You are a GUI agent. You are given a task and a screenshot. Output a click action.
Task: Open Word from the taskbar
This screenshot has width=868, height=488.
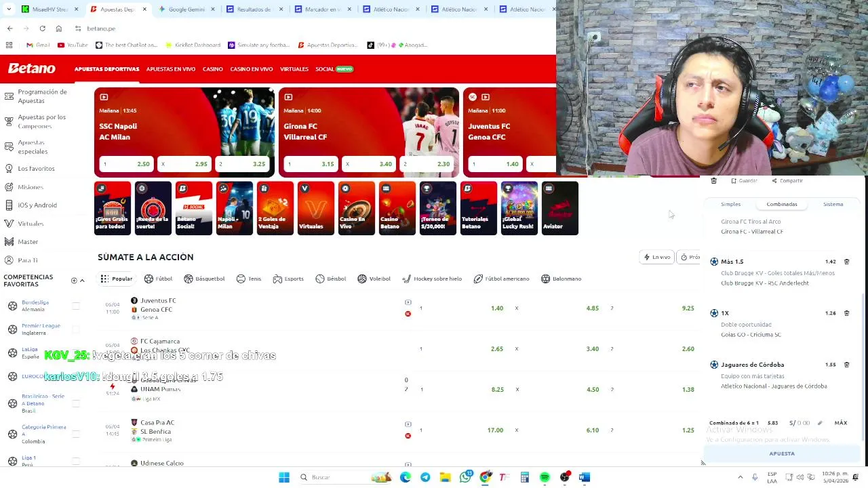pyautogui.click(x=585, y=477)
